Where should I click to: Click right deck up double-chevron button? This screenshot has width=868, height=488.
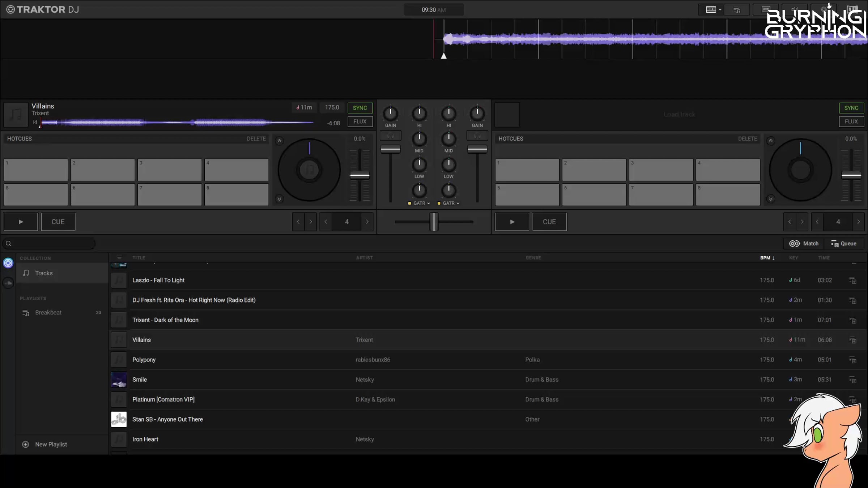(771, 141)
